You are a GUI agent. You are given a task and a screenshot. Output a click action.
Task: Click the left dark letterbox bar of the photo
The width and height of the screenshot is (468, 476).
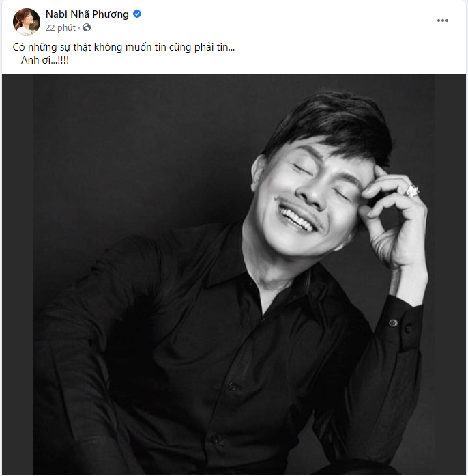pos(18,275)
